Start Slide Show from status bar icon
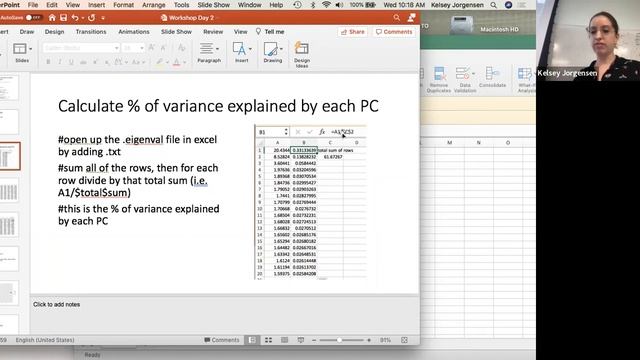Viewport: 640px width, 360px height. [x=301, y=340]
